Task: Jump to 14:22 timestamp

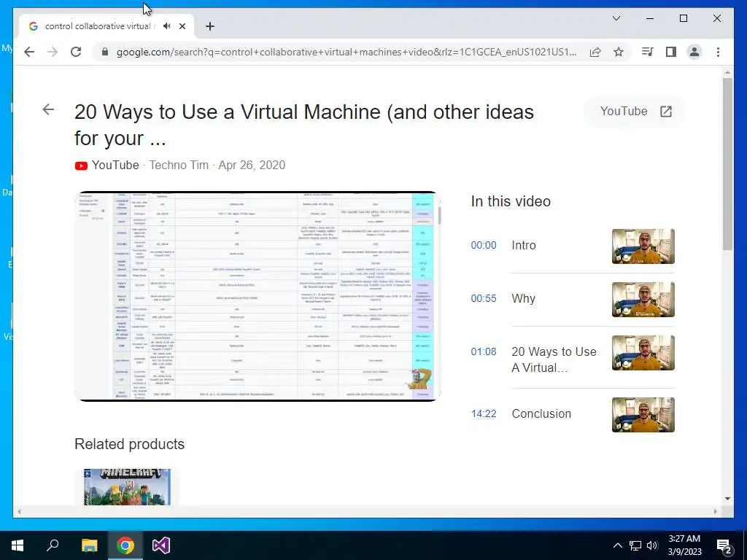Action: pyautogui.click(x=484, y=414)
